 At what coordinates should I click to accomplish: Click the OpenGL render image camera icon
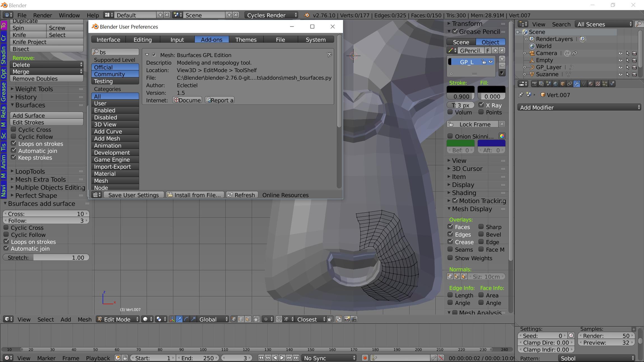(347, 319)
